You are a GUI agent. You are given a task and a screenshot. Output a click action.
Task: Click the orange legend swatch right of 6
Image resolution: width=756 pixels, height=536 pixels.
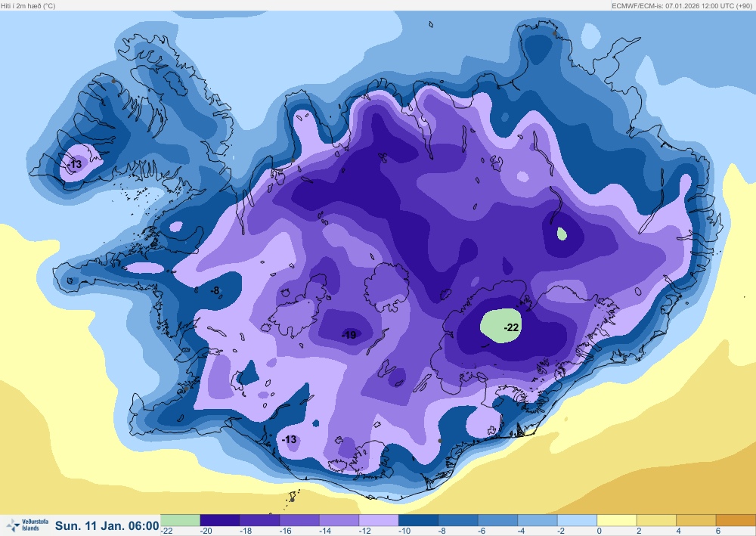[x=736, y=520]
